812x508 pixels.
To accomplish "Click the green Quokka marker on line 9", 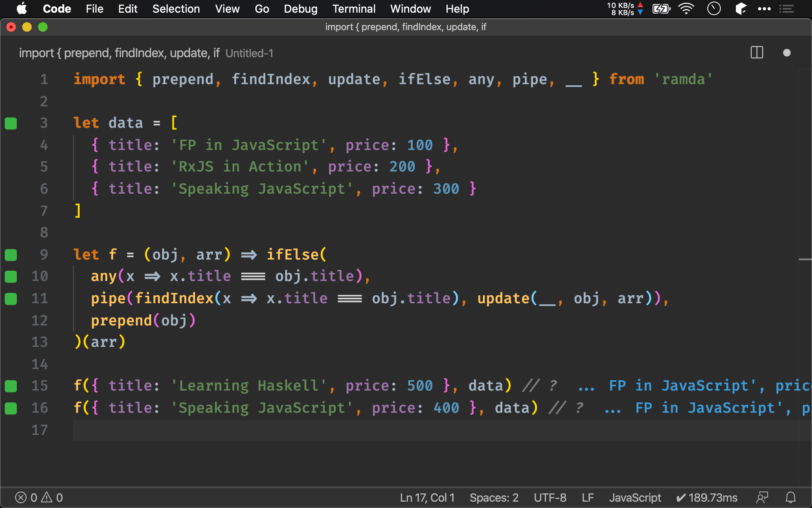I will tap(11, 255).
